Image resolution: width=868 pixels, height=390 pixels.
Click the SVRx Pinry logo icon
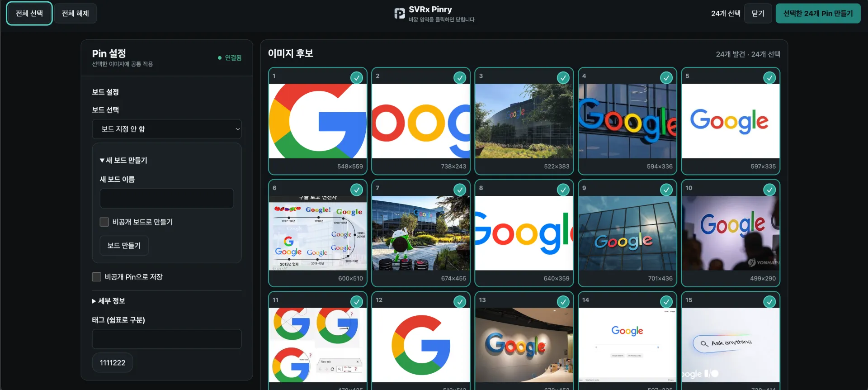400,14
